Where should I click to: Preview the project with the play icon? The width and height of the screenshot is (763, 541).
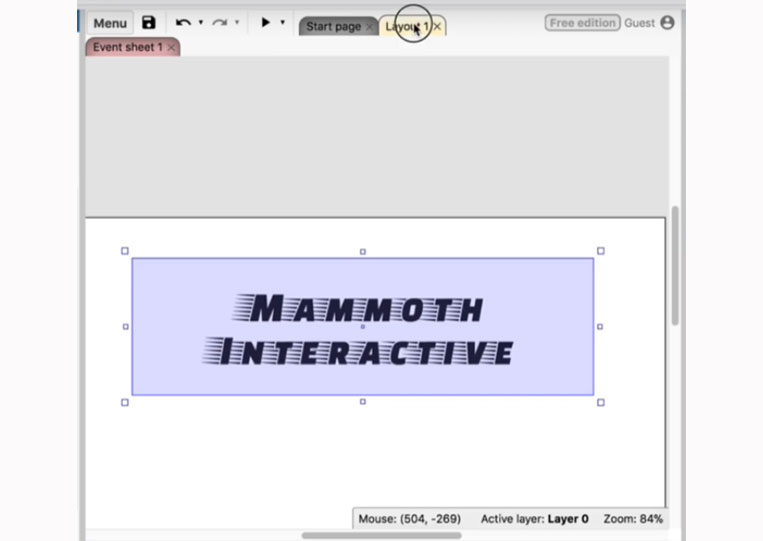[265, 22]
